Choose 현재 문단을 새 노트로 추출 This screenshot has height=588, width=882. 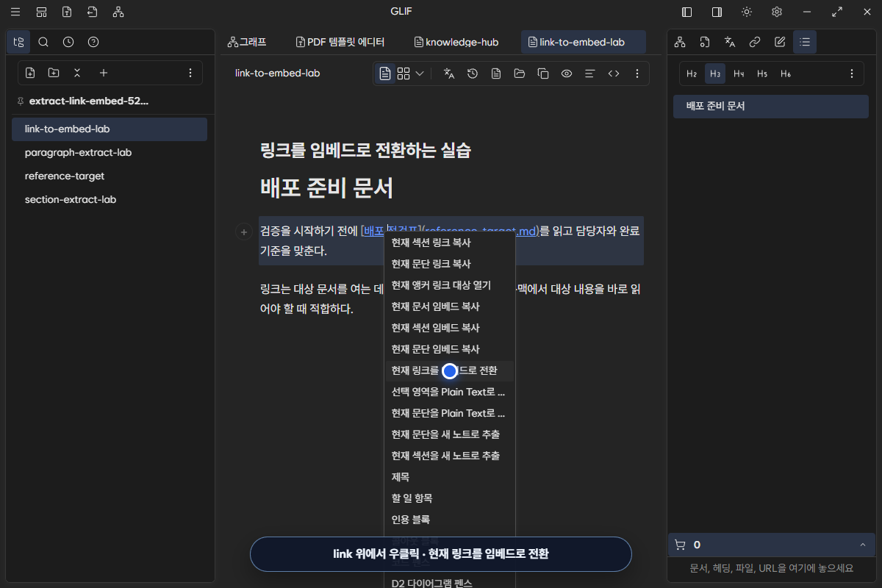tap(449, 434)
